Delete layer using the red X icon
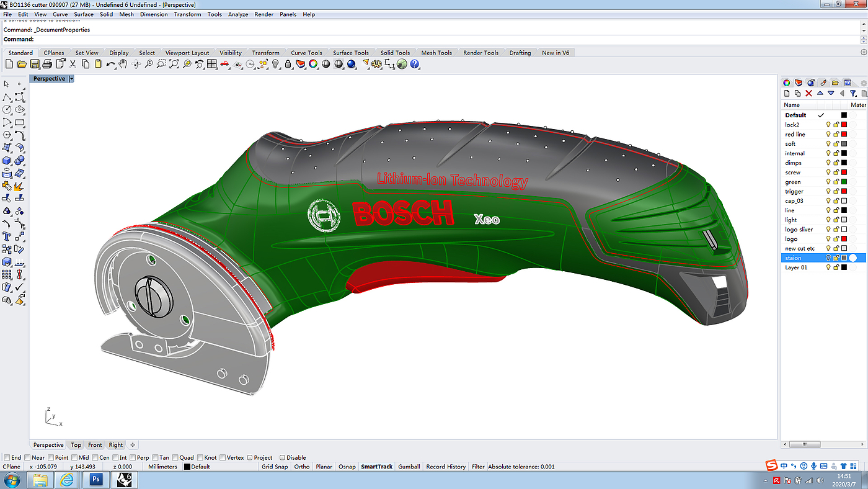Image resolution: width=868 pixels, height=489 pixels. [x=808, y=93]
